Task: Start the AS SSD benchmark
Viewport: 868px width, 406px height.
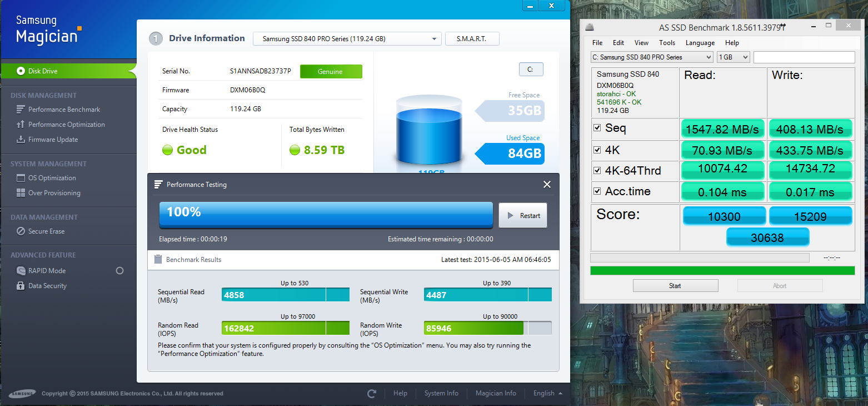Action: [675, 286]
